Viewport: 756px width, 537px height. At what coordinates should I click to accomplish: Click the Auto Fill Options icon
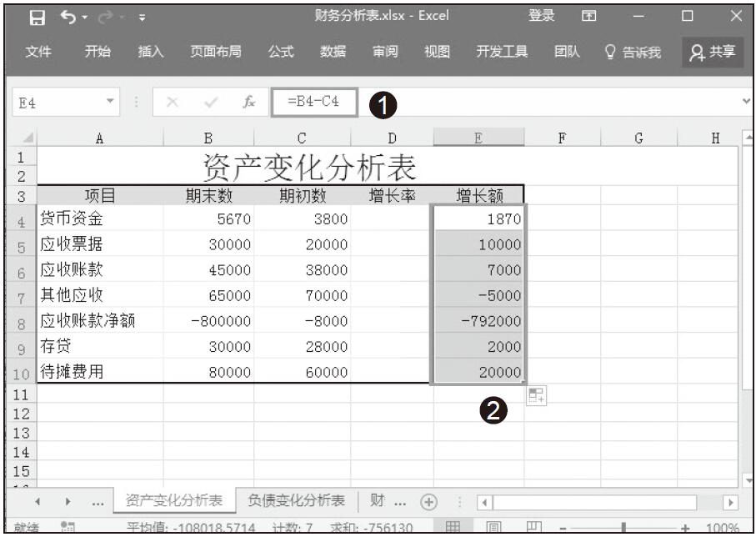click(536, 396)
